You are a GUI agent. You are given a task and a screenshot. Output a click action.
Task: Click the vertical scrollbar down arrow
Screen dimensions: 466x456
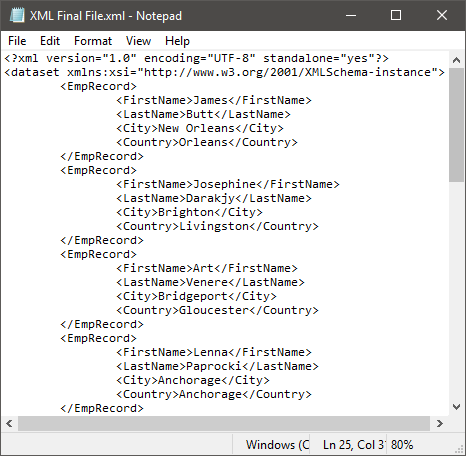point(456,407)
